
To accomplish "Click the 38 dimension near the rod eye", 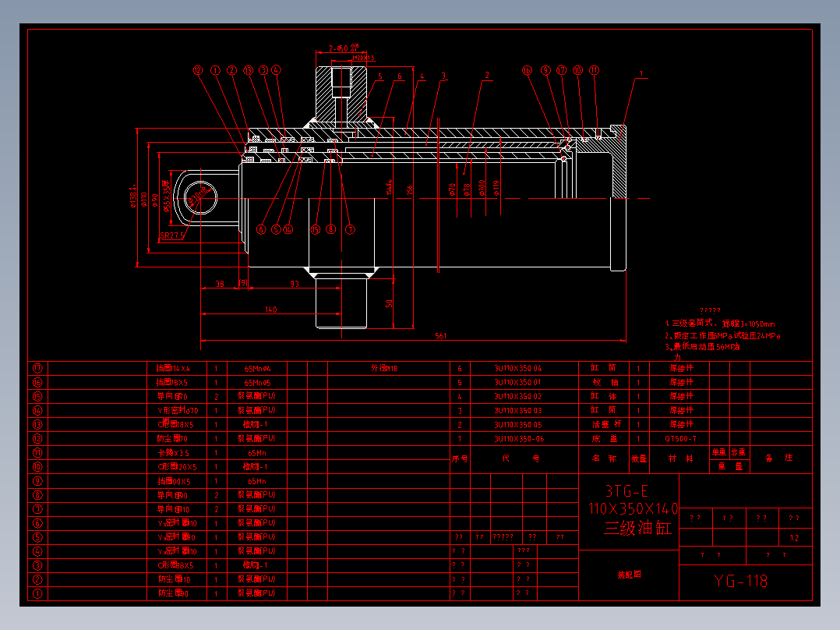I will (220, 284).
